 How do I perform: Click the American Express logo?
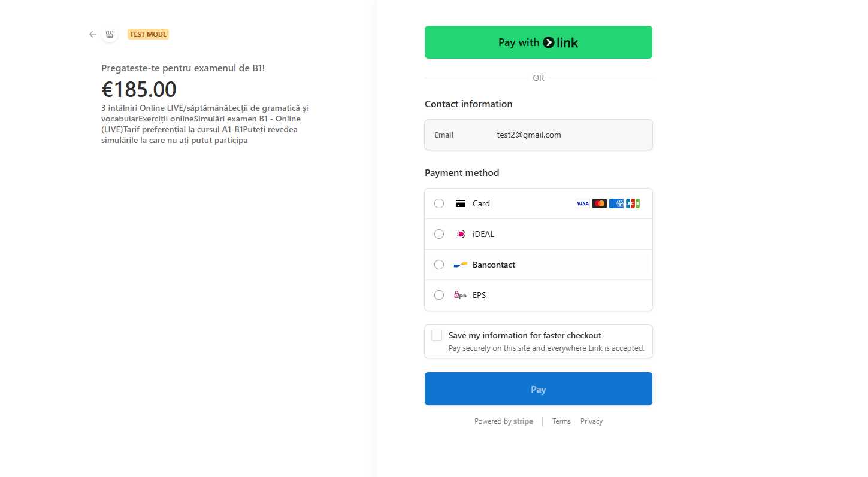[616, 203]
